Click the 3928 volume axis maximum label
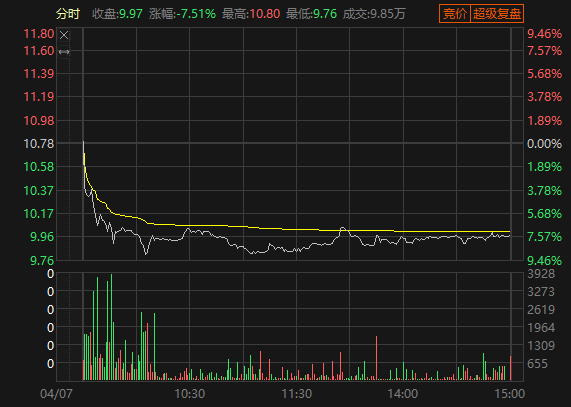 point(541,274)
